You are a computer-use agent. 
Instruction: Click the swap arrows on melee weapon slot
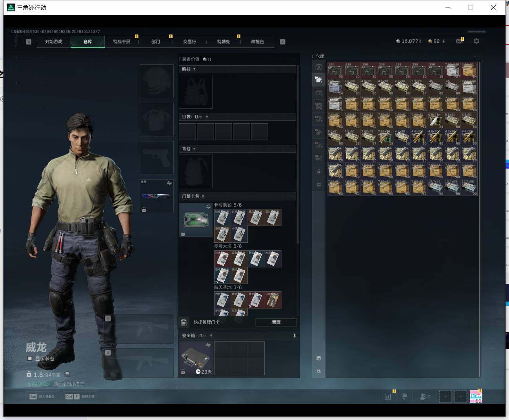click(x=169, y=183)
